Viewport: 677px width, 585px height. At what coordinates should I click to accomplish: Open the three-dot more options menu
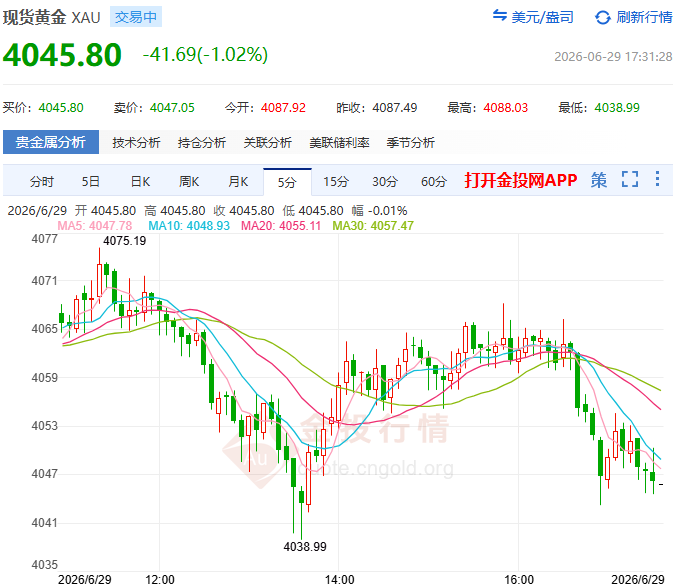(657, 179)
